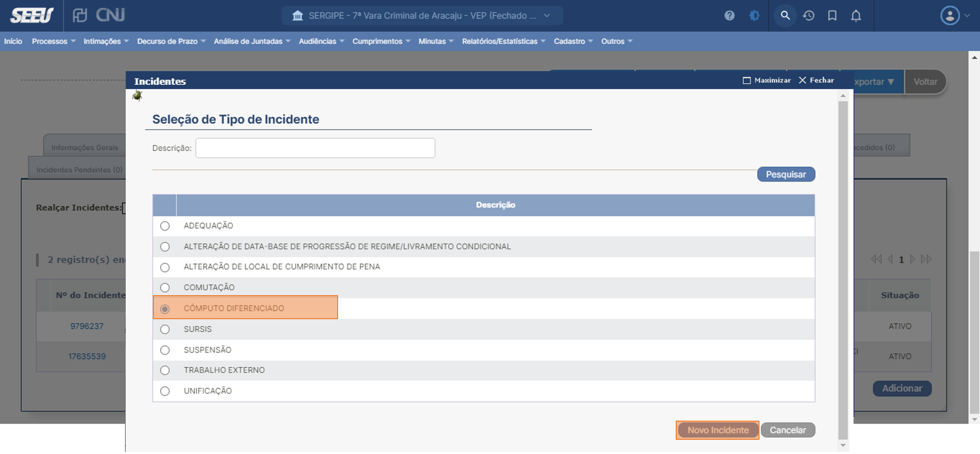Select the COMUTAÇÃO radio button
980x454 pixels.
(165, 288)
